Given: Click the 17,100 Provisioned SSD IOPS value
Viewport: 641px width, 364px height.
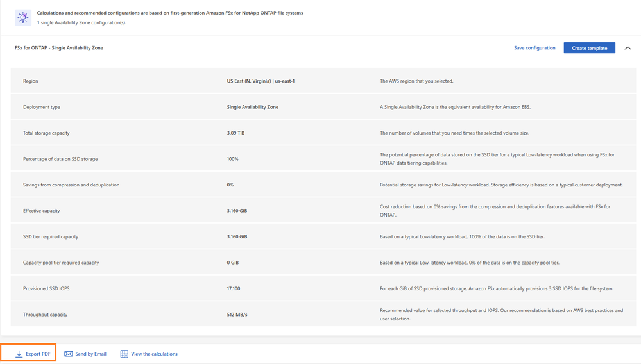Looking at the screenshot, I should point(234,289).
